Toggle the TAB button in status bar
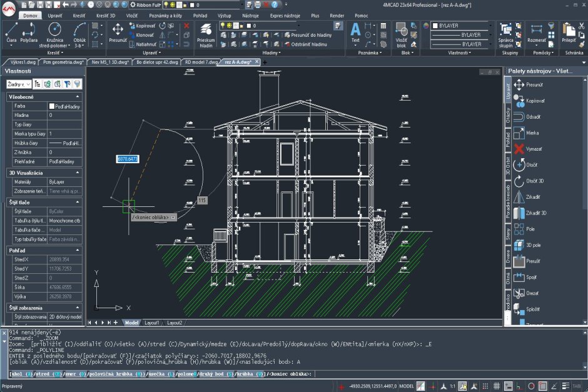This screenshot has height=392, width=588. [576, 386]
